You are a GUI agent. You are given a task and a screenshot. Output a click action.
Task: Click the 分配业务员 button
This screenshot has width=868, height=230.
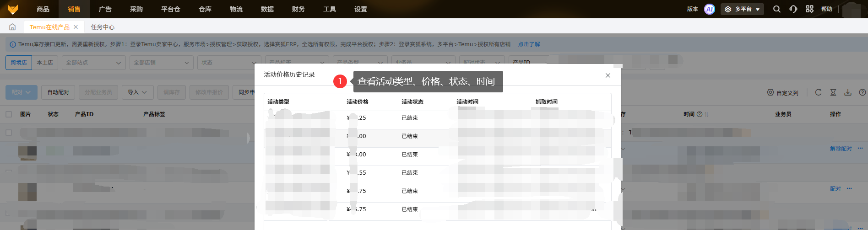click(x=98, y=92)
